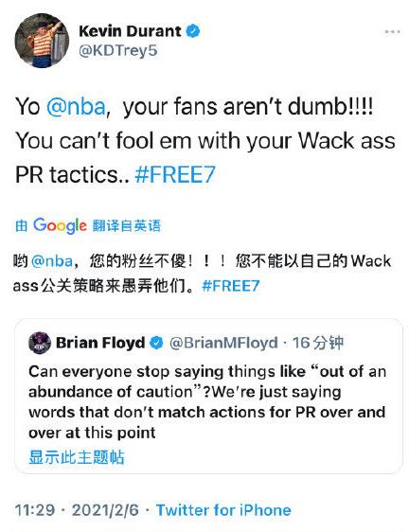409x532 pixels.
Task: Click the Kevin Durant display name
Action: pos(130,31)
